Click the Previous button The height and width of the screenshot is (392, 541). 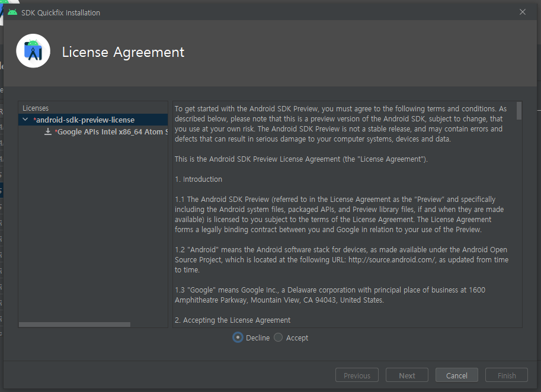click(x=357, y=375)
